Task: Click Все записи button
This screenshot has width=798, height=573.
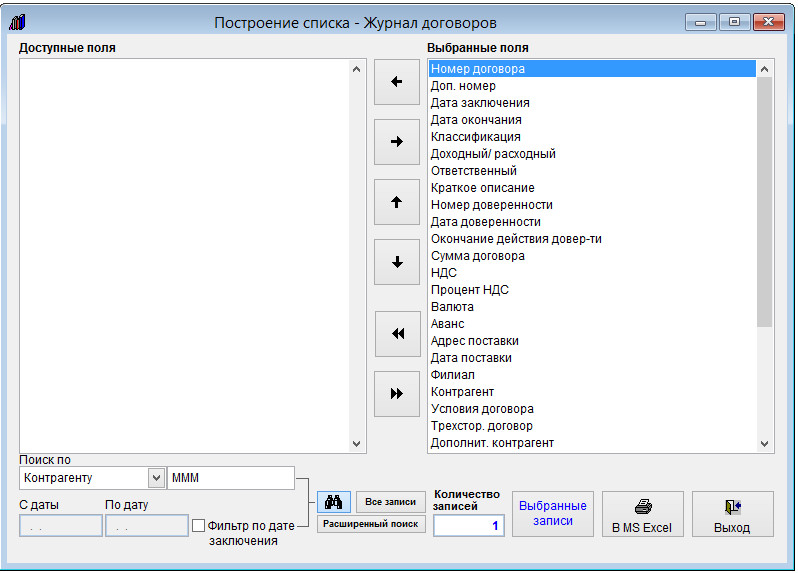Action: point(390,502)
